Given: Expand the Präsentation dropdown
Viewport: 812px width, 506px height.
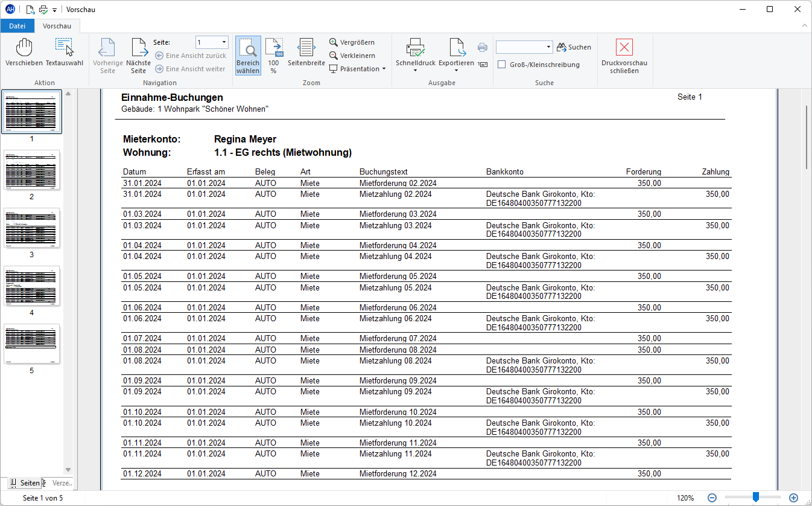Looking at the screenshot, I should click(x=384, y=69).
